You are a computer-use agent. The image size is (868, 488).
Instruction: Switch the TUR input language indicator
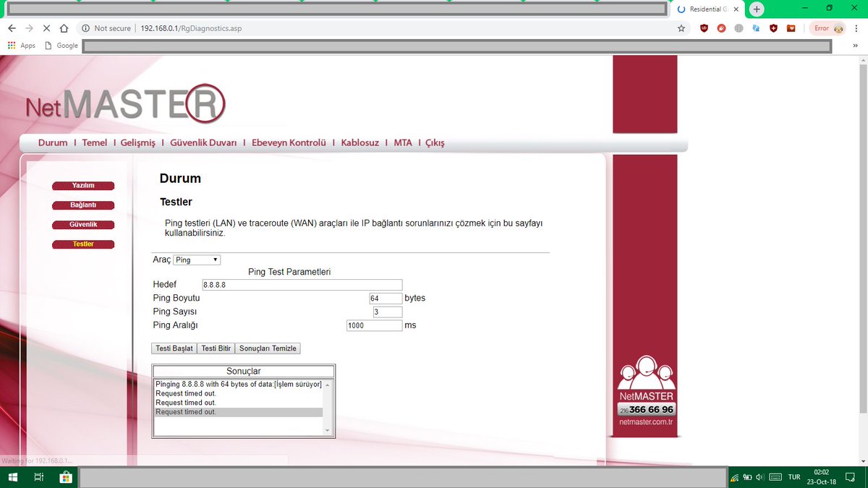point(794,478)
